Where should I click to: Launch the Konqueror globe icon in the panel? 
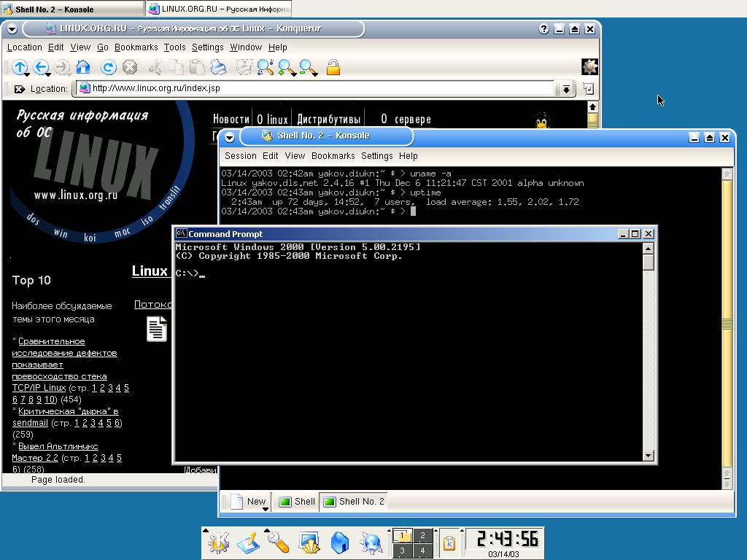click(371, 542)
